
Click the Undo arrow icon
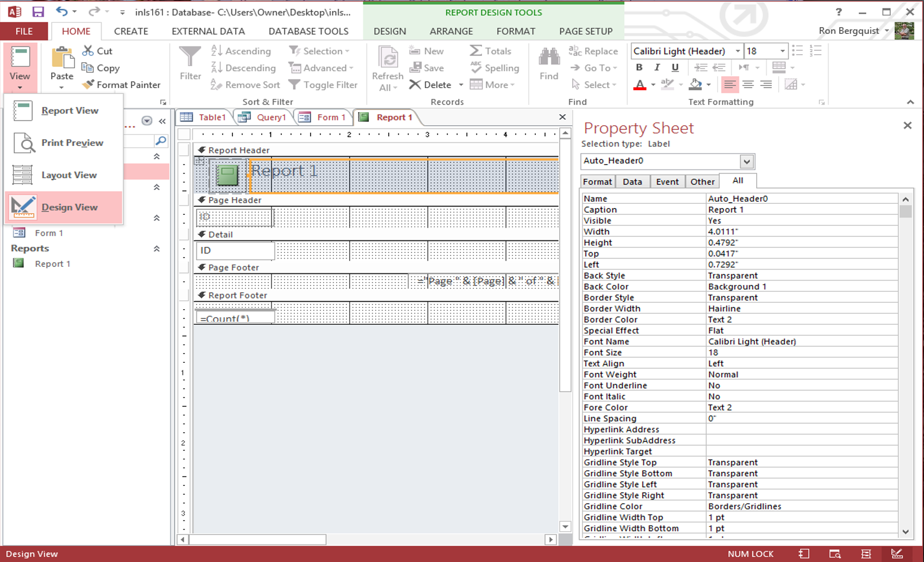[61, 11]
